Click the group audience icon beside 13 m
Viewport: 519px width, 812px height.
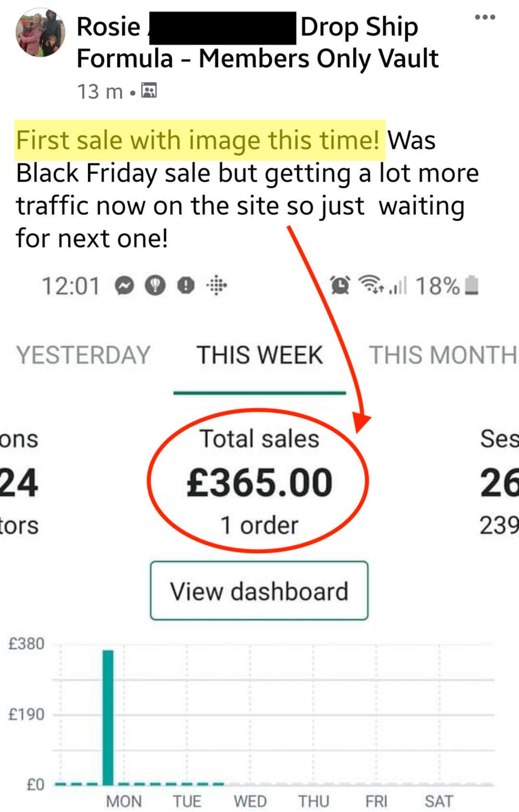[149, 90]
